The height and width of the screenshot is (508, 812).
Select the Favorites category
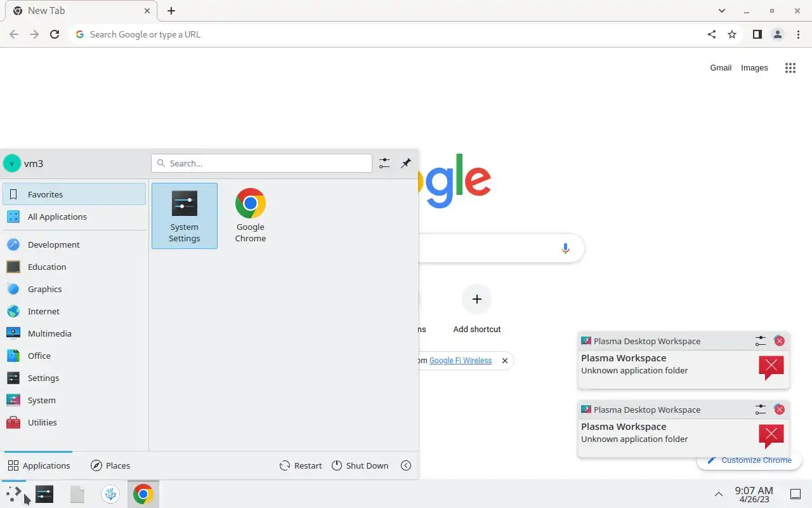point(74,194)
